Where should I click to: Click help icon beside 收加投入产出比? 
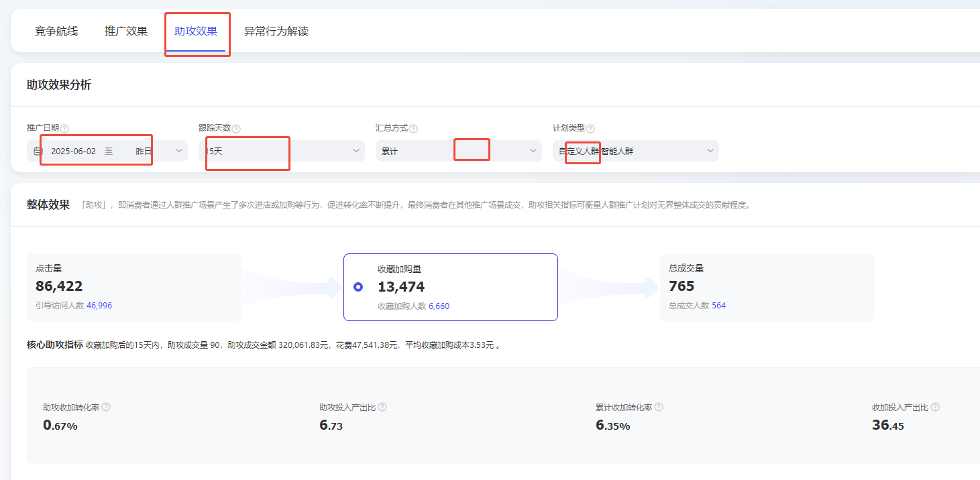click(x=935, y=407)
